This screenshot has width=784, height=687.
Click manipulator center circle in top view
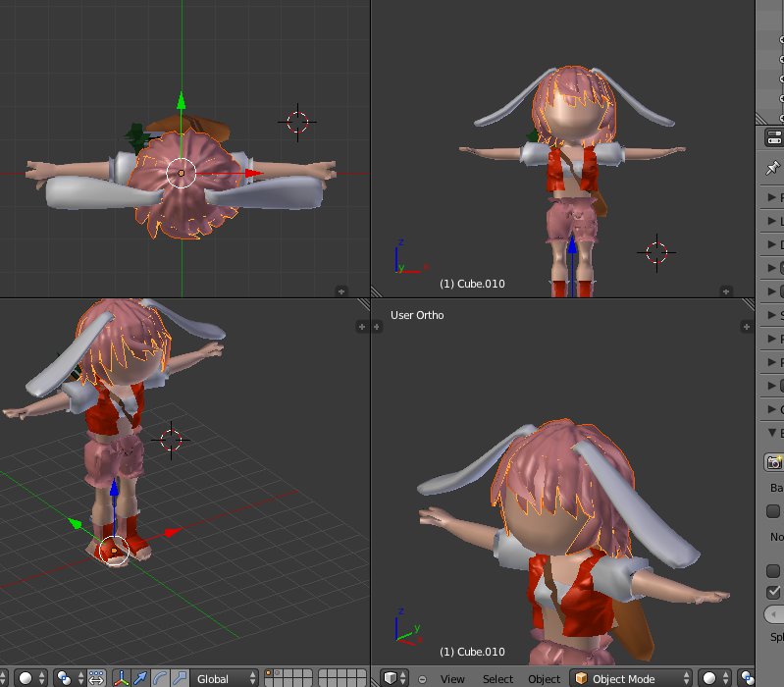click(181, 173)
